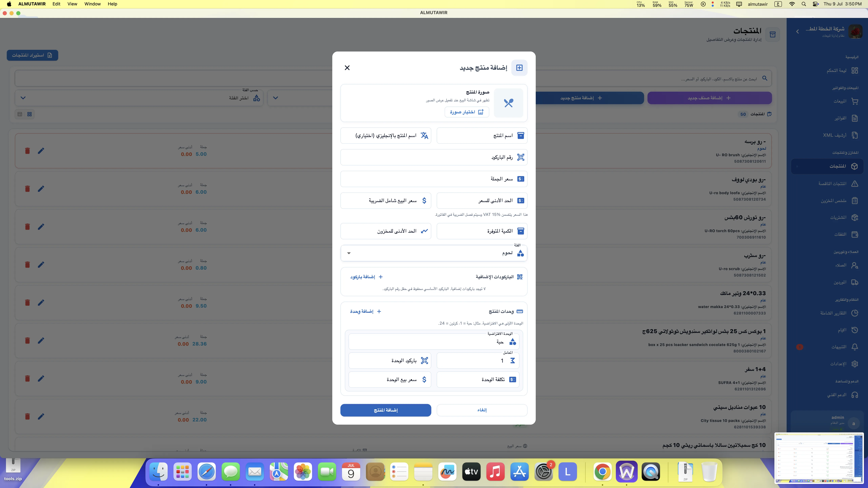Image resolution: width=868 pixels, height=488 pixels.
Task: Click the product image placeholder icon
Action: (508, 103)
